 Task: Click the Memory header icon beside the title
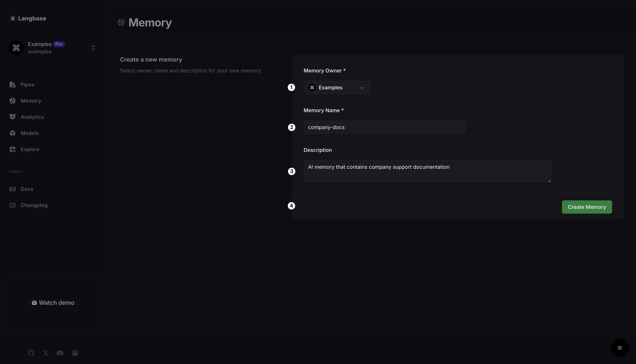pyautogui.click(x=121, y=22)
